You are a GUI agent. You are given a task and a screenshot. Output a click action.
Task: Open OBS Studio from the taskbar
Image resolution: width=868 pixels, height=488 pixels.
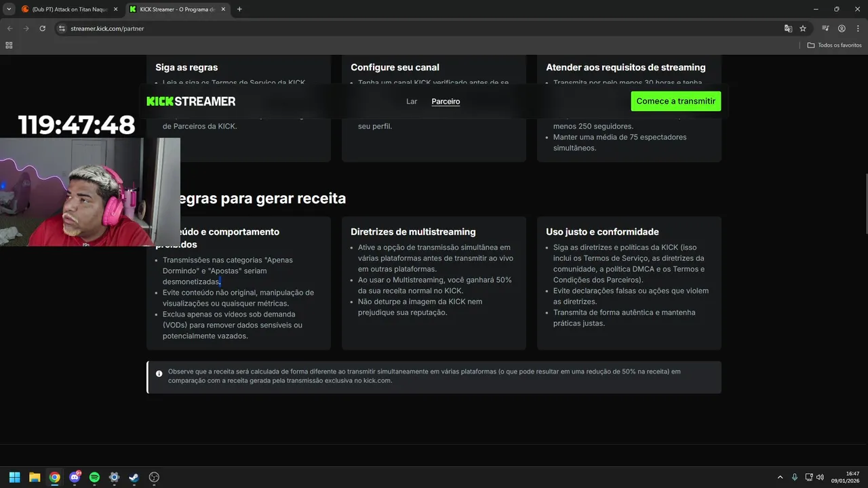pyautogui.click(x=154, y=477)
